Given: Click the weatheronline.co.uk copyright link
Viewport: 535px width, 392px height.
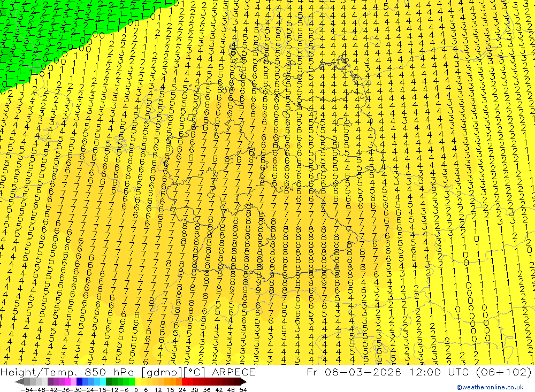Looking at the screenshot, I should click(x=490, y=387).
